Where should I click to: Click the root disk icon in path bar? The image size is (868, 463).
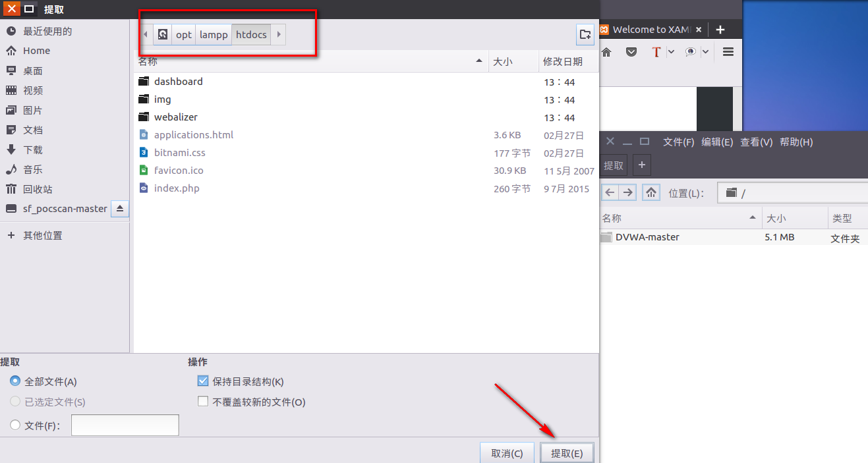point(163,34)
